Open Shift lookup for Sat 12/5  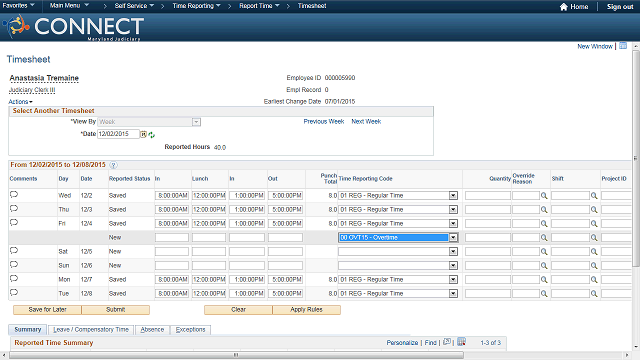594,252
